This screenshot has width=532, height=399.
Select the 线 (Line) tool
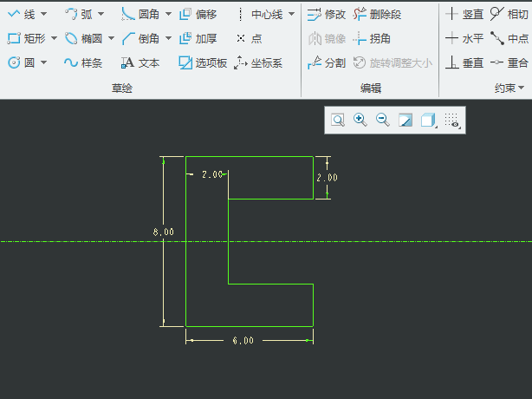coord(21,14)
